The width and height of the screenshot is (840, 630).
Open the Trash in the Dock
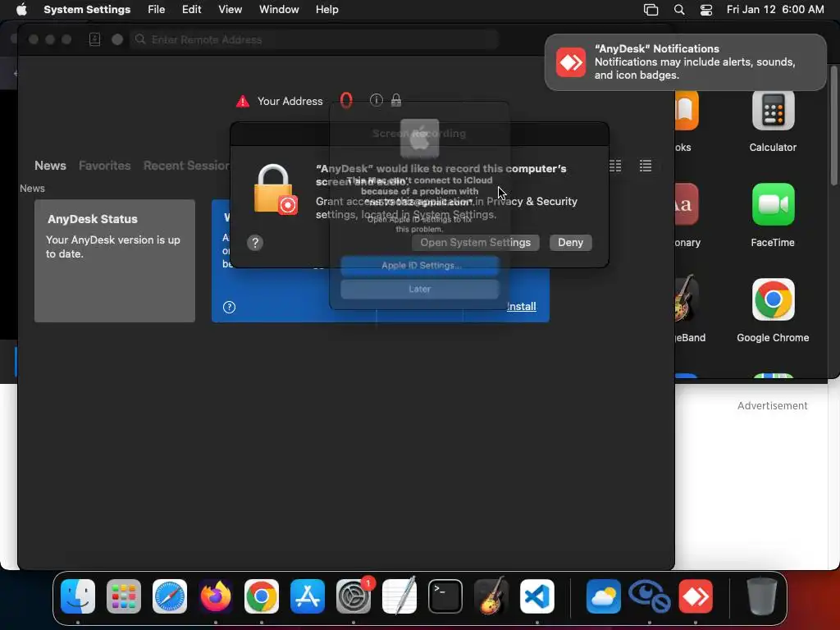tap(761, 596)
